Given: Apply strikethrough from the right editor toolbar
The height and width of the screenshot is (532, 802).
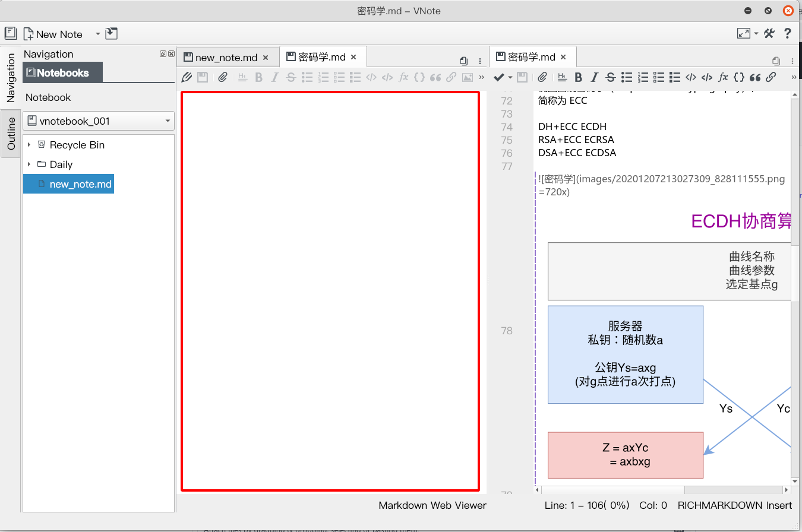Looking at the screenshot, I should click(610, 77).
